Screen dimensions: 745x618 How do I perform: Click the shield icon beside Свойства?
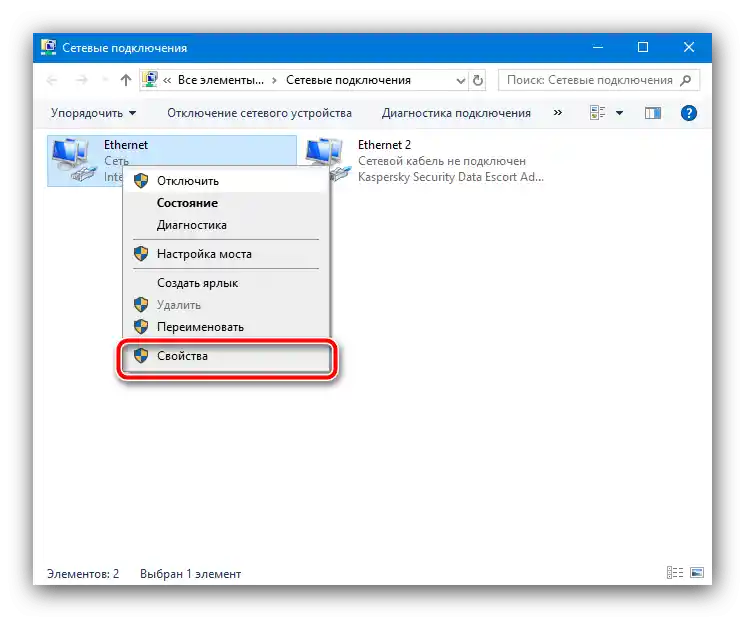coord(141,356)
